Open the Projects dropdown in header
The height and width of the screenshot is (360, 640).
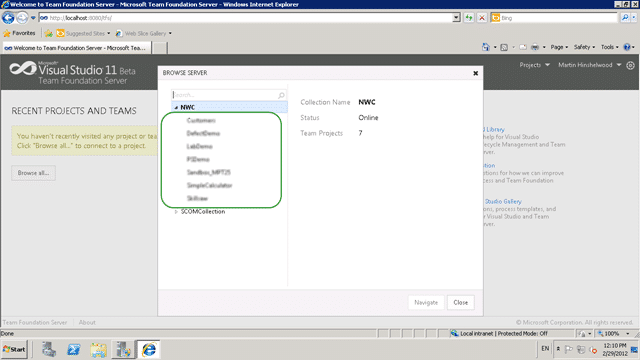click(535, 65)
